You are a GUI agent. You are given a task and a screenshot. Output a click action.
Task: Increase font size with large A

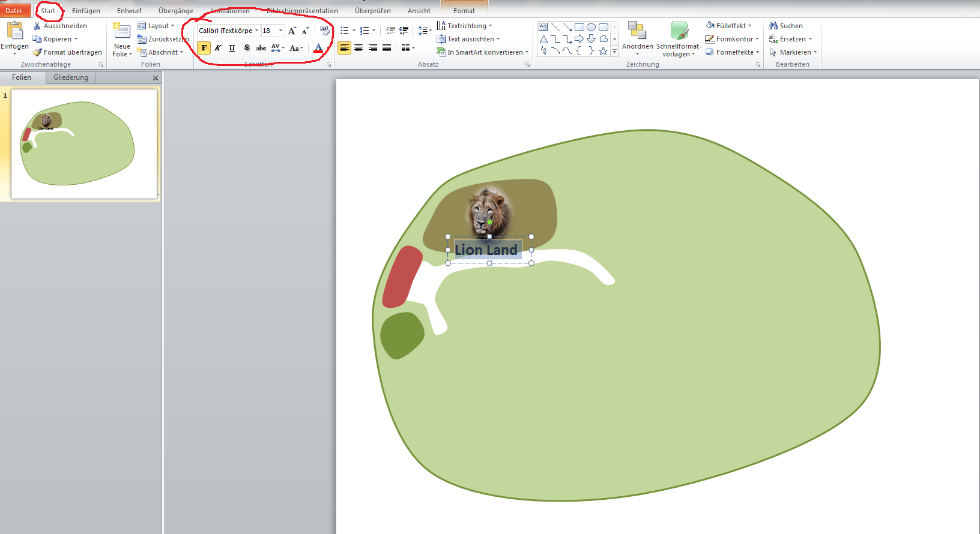(x=292, y=31)
